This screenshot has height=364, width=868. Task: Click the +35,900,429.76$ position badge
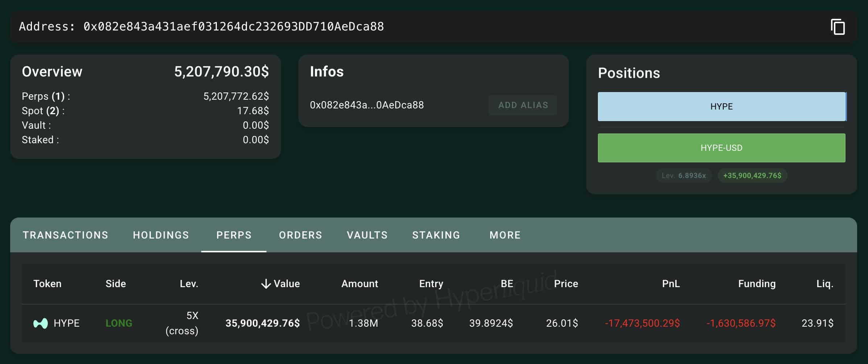click(x=752, y=175)
